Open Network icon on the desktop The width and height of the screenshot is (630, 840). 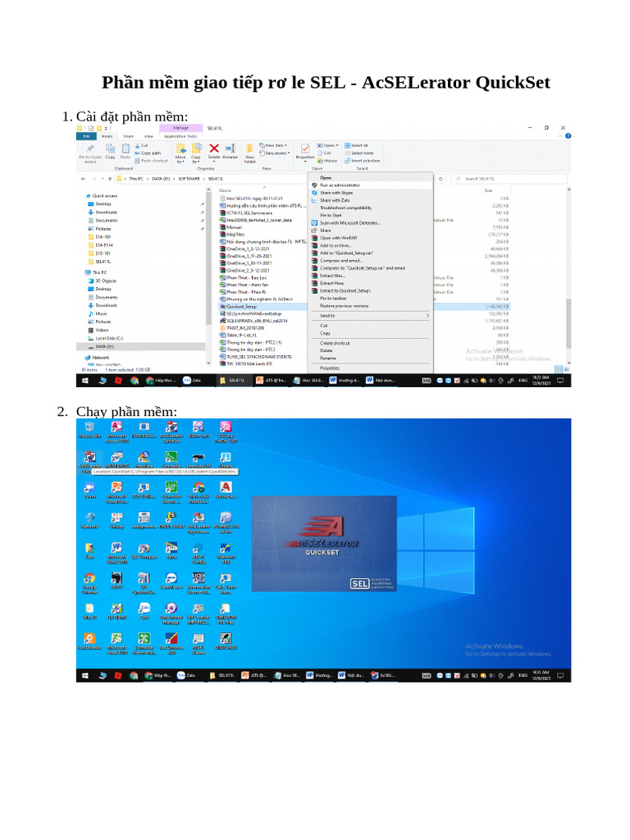(x=89, y=520)
